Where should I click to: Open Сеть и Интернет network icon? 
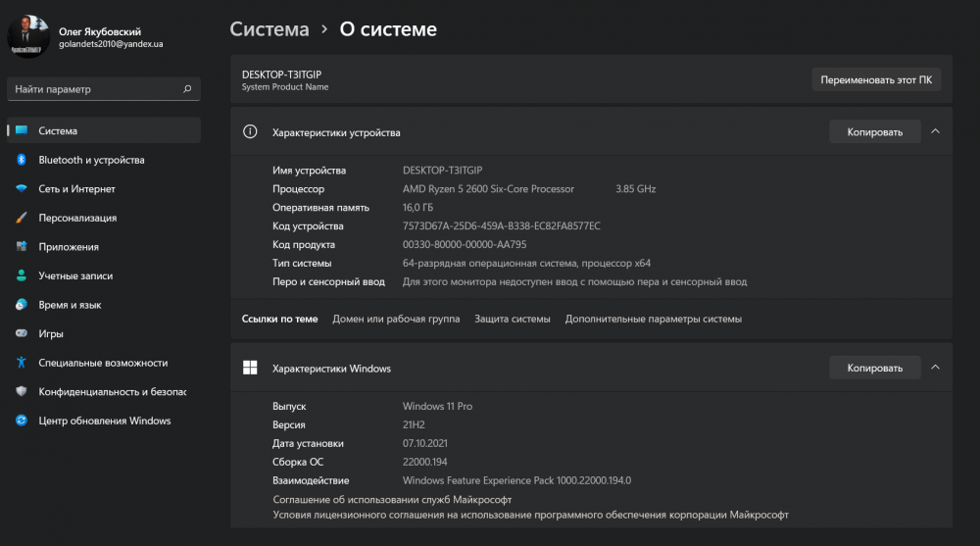click(21, 189)
